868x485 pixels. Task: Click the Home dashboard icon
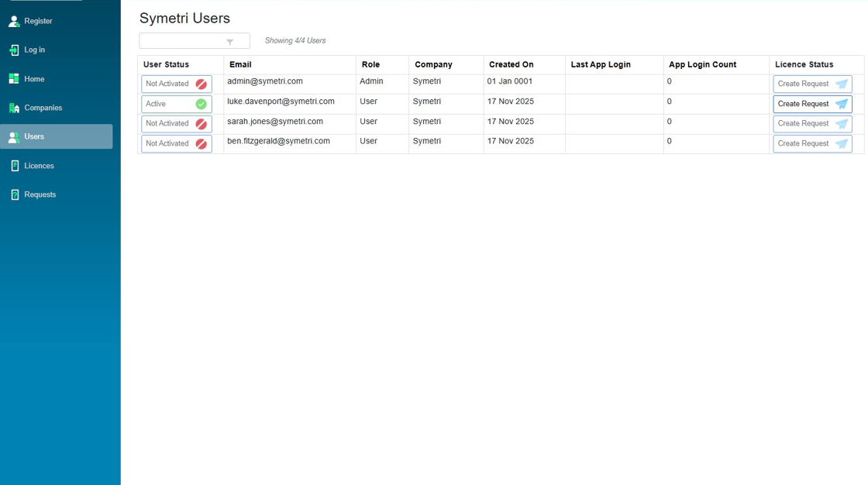tap(14, 79)
